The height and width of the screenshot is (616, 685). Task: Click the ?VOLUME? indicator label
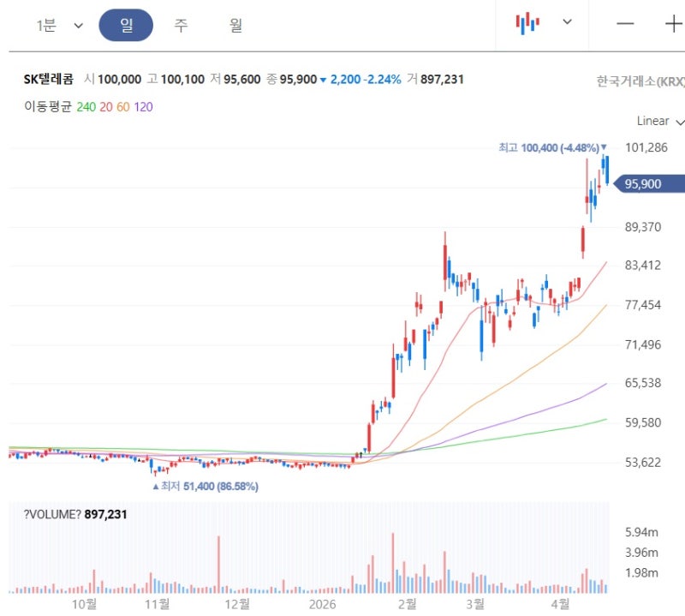(52, 514)
